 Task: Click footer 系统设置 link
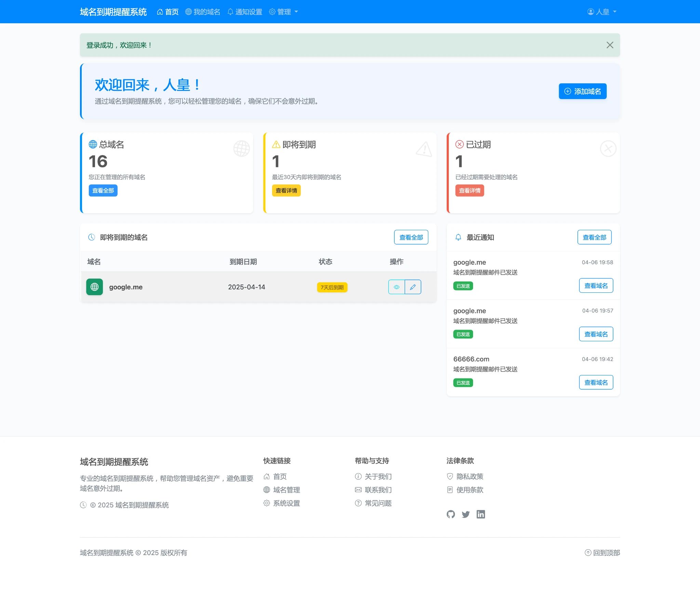282,503
